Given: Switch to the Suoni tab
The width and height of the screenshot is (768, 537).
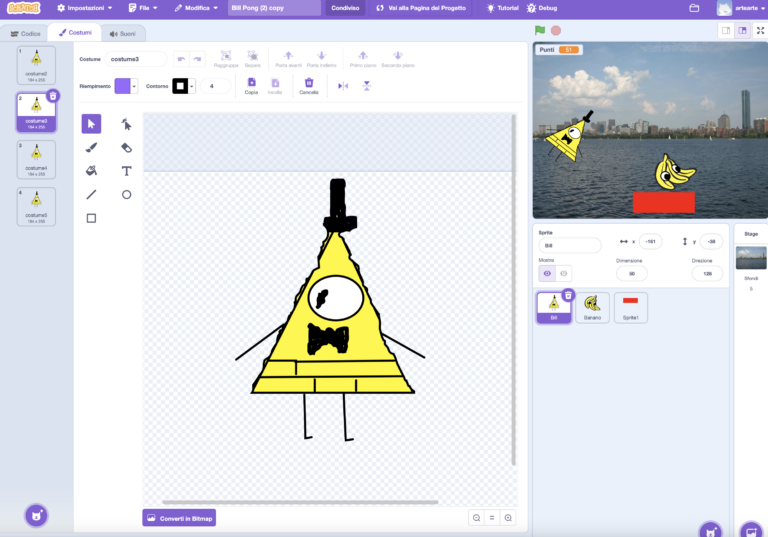Looking at the screenshot, I should (x=122, y=33).
